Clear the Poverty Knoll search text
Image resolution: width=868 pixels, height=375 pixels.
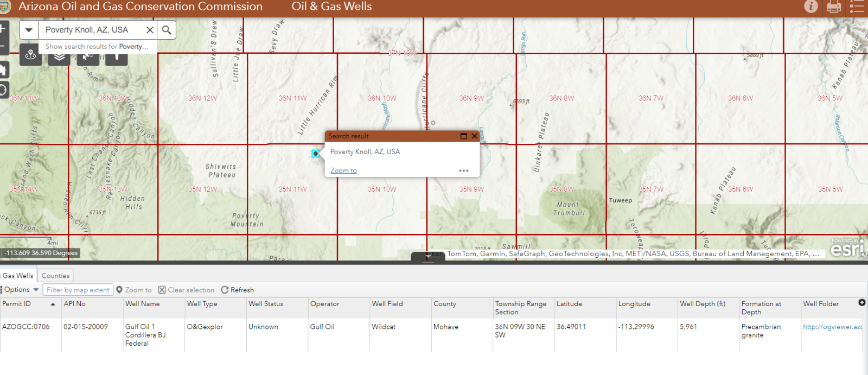[x=150, y=30]
